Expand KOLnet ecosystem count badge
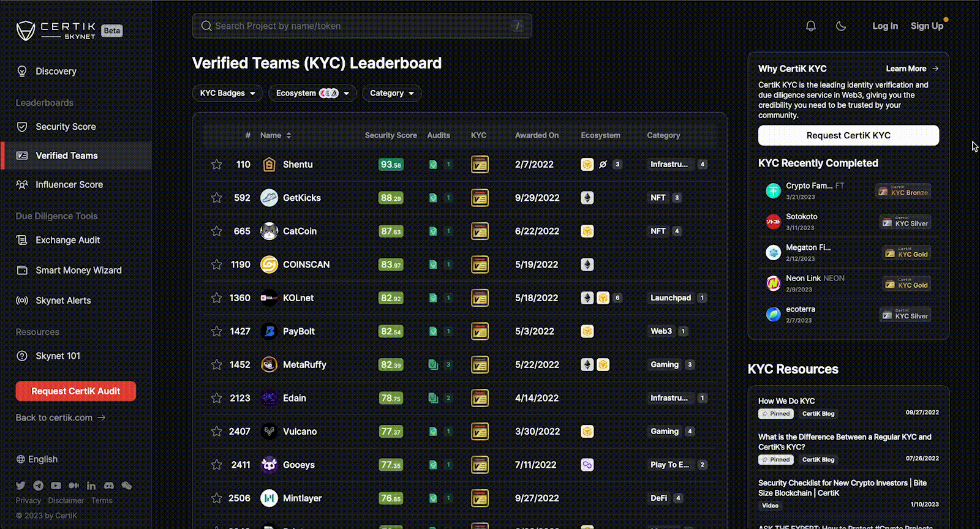The height and width of the screenshot is (529, 980). coord(617,298)
